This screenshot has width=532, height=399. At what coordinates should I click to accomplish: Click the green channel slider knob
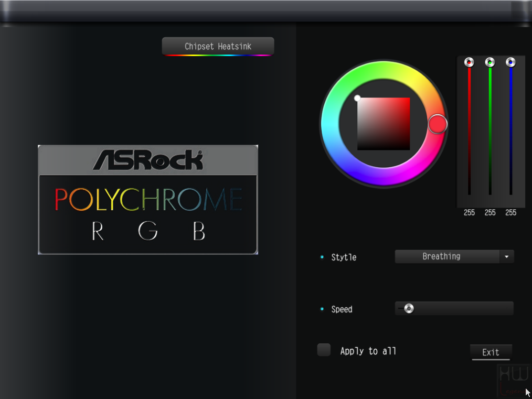tap(490, 62)
